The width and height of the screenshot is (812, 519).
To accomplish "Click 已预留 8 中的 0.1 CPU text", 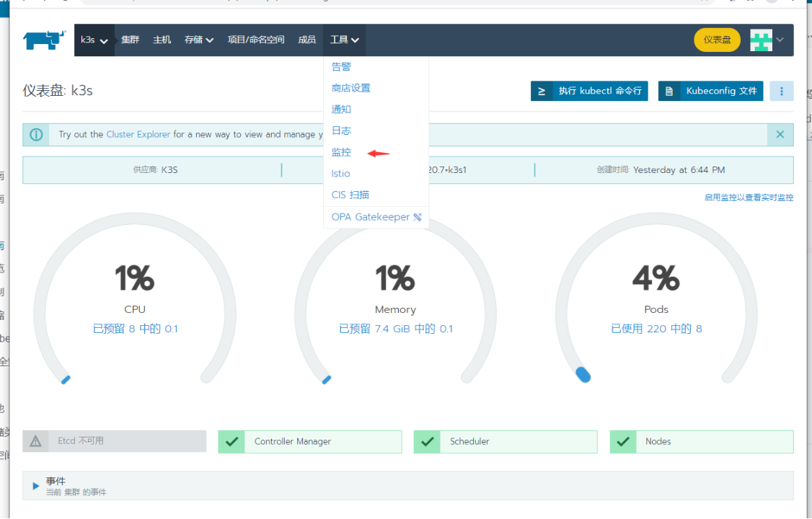I will pos(135,329).
